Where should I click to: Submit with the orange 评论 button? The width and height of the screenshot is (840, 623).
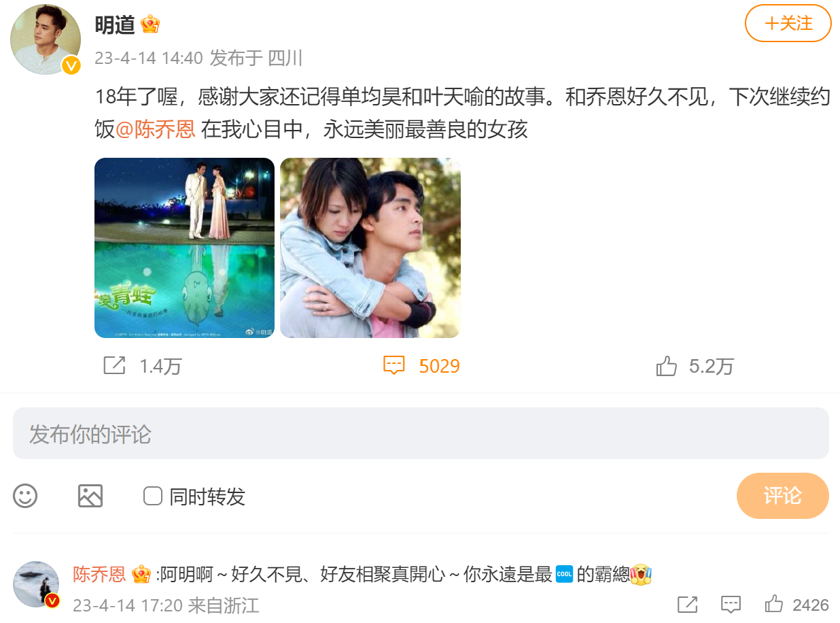(783, 496)
